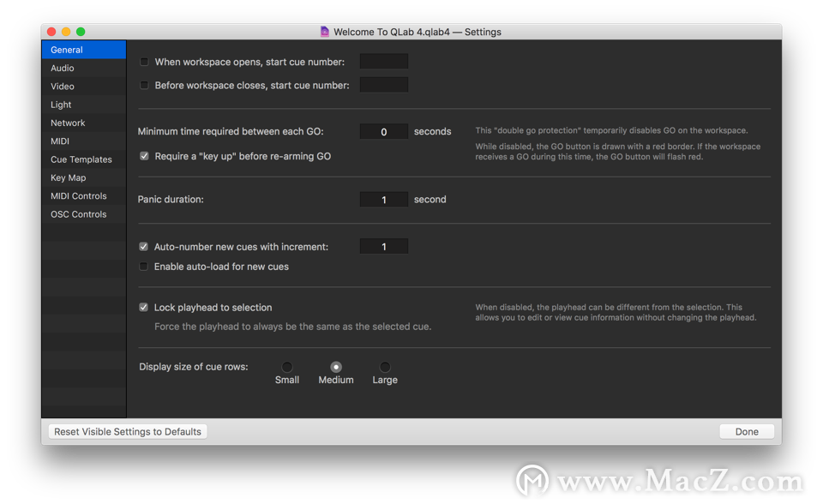The image size is (823, 504).
Task: Click the workspace-closes cue number field
Action: (x=384, y=85)
